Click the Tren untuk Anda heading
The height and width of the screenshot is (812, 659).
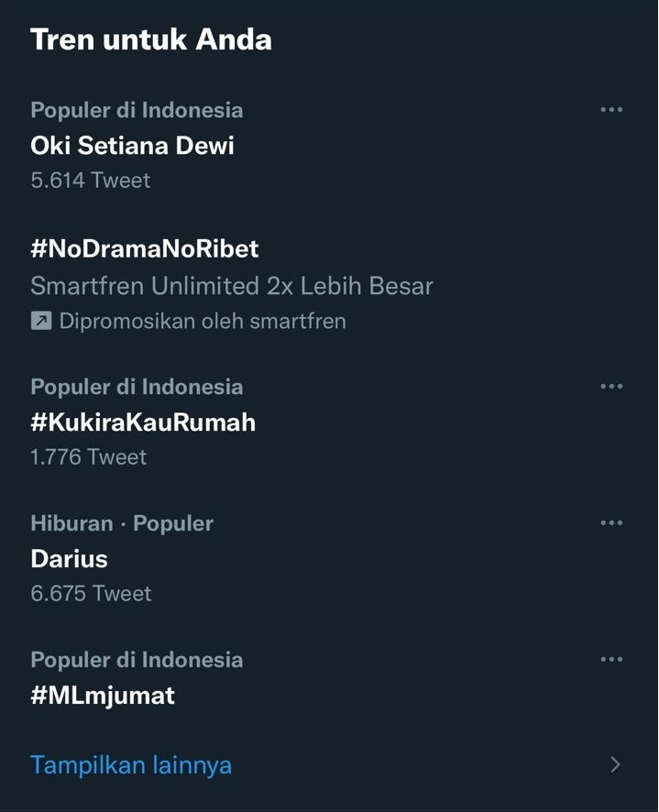151,39
